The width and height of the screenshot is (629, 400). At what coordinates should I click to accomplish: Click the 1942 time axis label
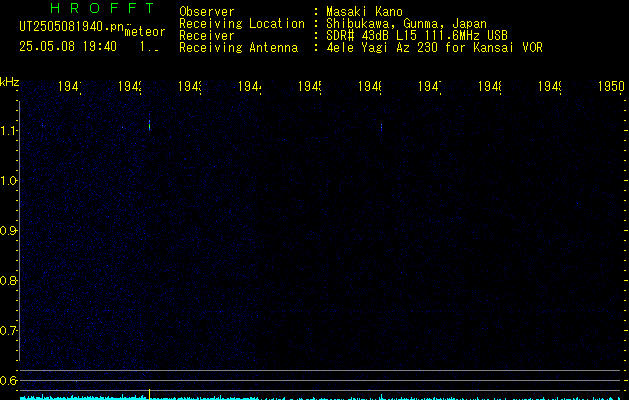click(x=130, y=87)
